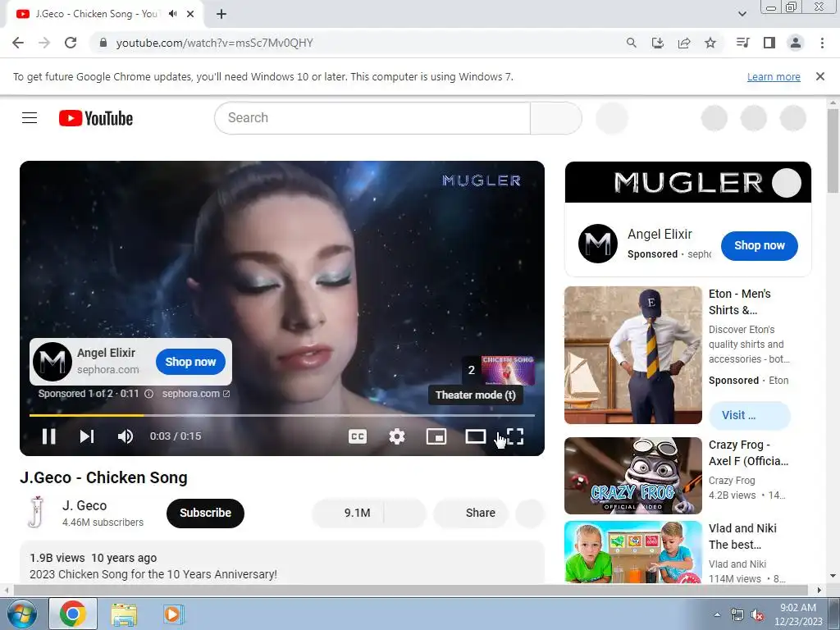840x630 pixels.
Task: Click Shop now in Mugler sidebar ad
Action: coord(759,246)
